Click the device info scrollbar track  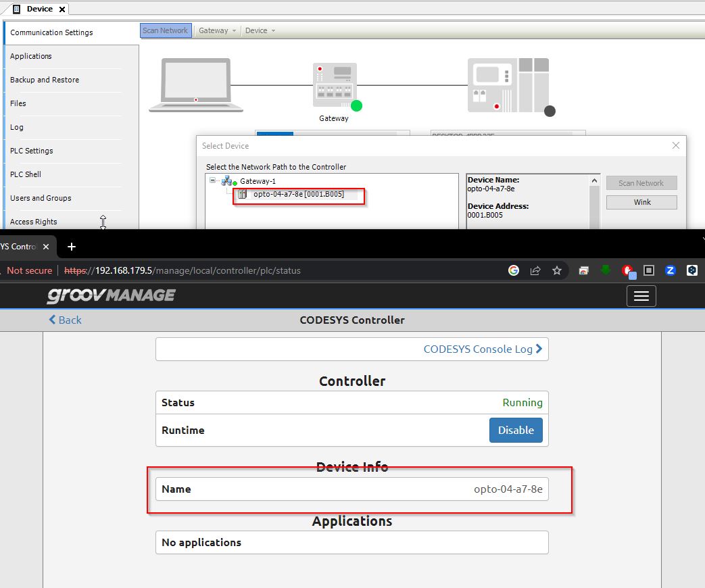(594, 207)
